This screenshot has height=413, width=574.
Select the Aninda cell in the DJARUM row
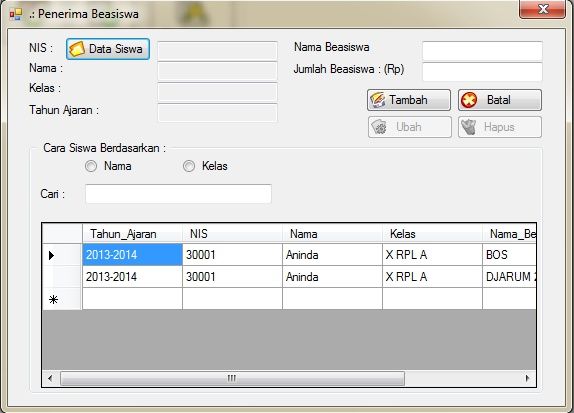[x=332, y=277]
